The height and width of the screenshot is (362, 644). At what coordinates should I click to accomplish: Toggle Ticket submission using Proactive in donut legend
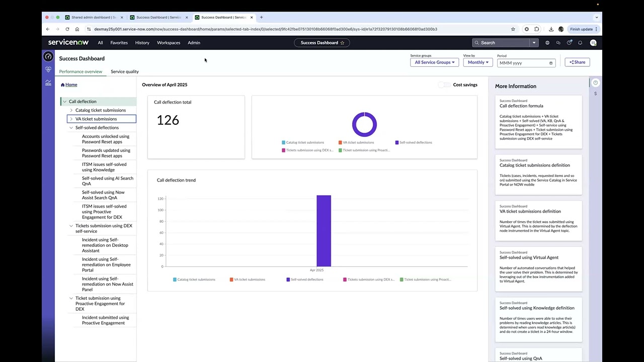[365, 150]
